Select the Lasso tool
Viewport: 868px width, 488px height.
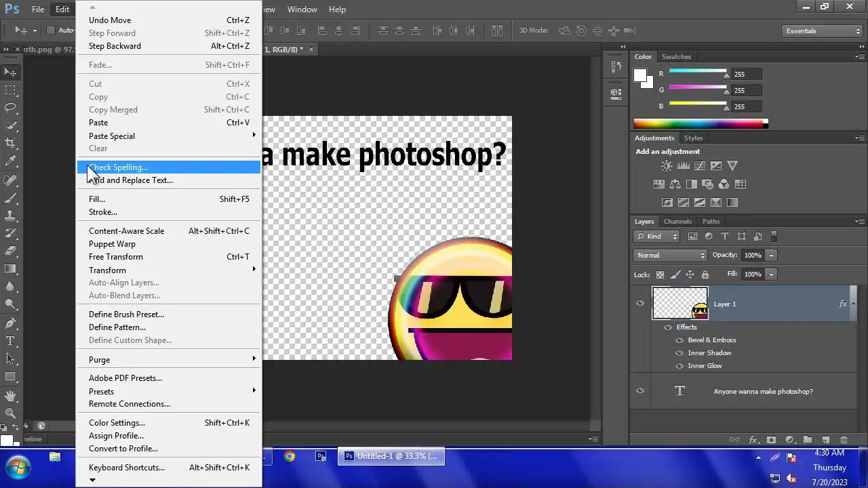[x=10, y=107]
